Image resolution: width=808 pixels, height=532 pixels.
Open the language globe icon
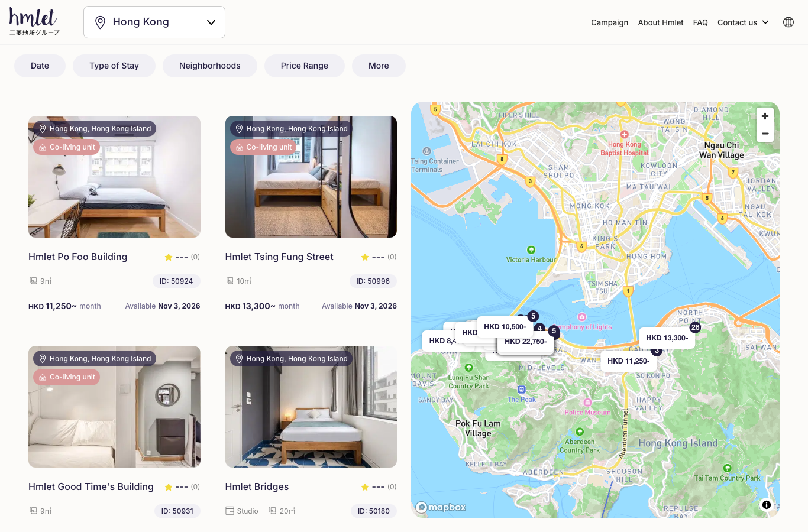788,22
